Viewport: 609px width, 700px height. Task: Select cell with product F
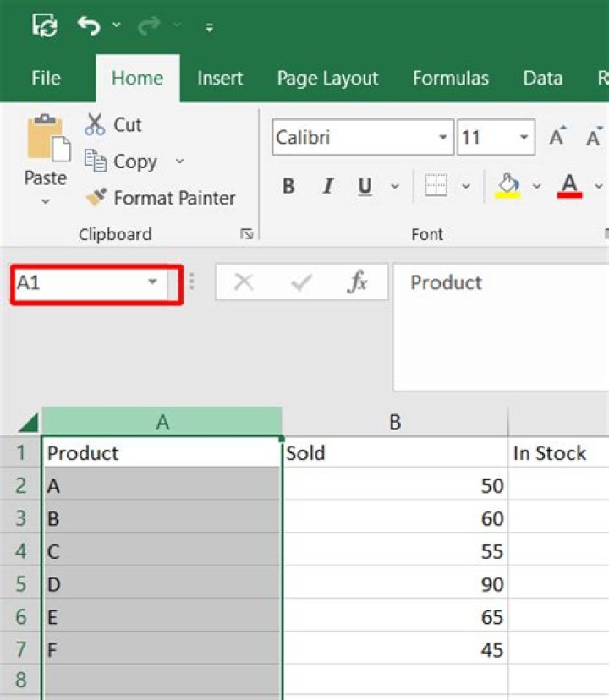pyautogui.click(x=162, y=649)
